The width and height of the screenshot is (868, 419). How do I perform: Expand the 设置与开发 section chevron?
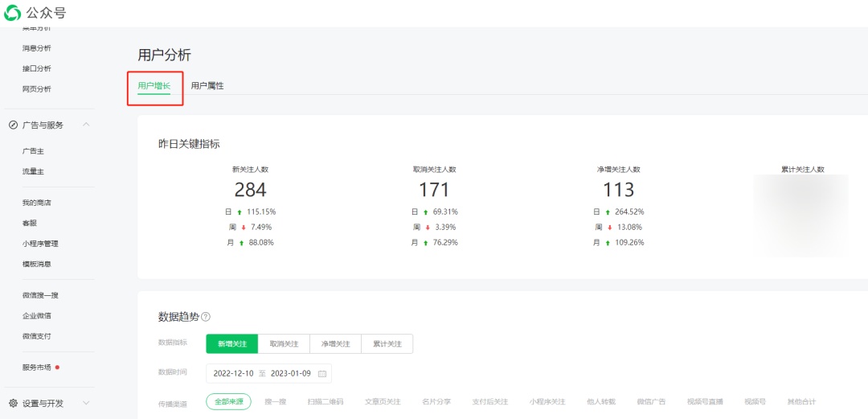point(86,403)
